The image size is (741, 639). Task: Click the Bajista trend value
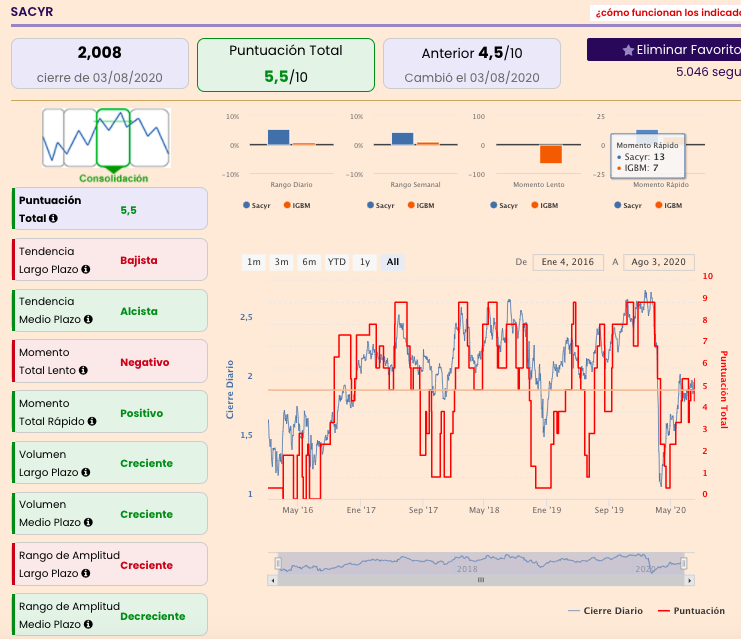[138, 260]
